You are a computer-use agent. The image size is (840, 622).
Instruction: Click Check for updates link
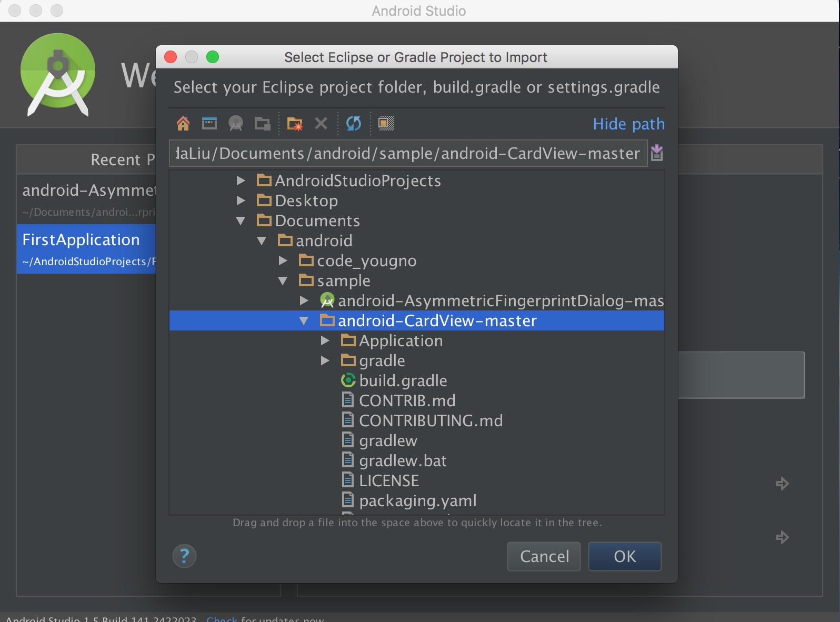point(222,619)
